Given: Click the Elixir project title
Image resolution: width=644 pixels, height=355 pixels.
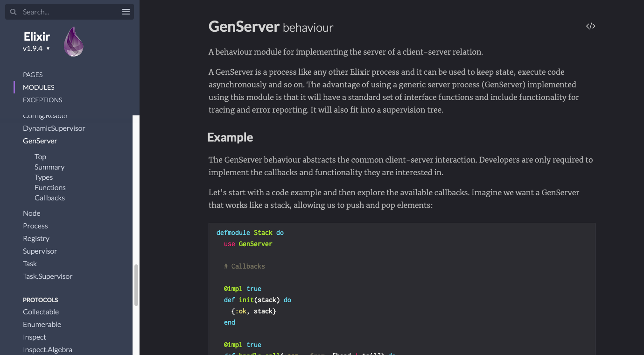Looking at the screenshot, I should (x=37, y=36).
